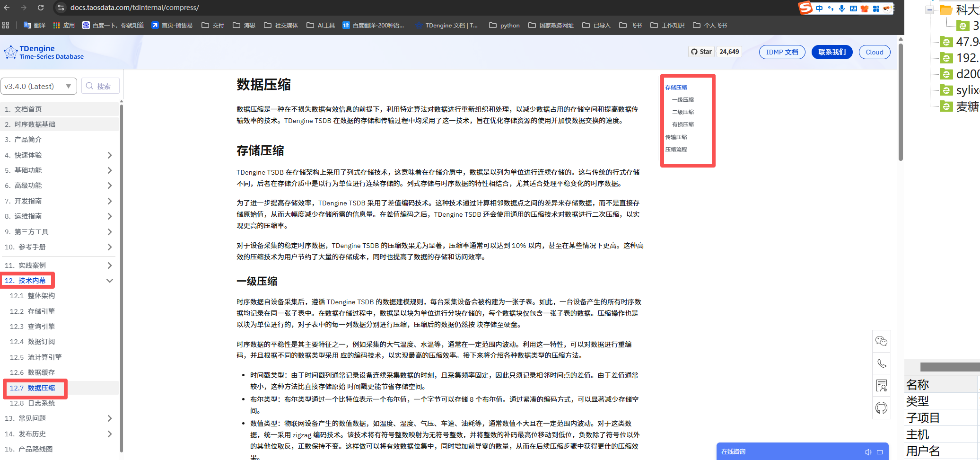980x460 pixels.
Task: Open the Baidu bookmark 百度一下
Action: (113, 25)
